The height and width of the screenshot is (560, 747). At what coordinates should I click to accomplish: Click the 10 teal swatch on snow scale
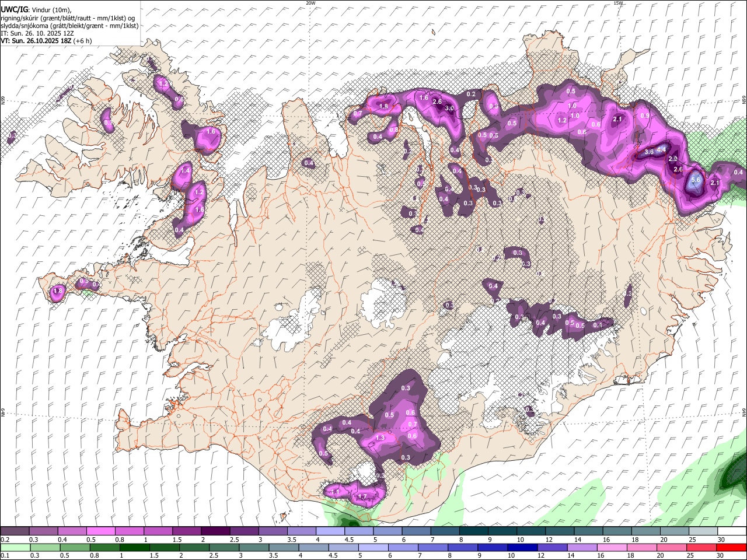tap(531, 531)
